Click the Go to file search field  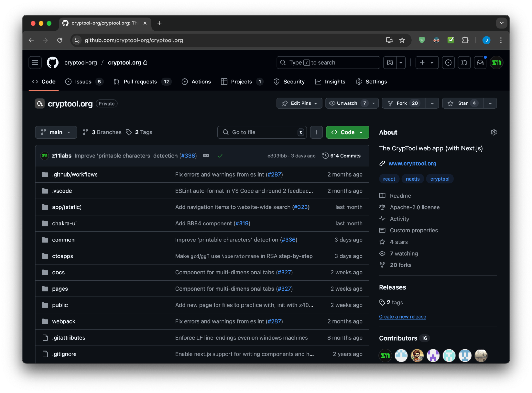click(262, 132)
